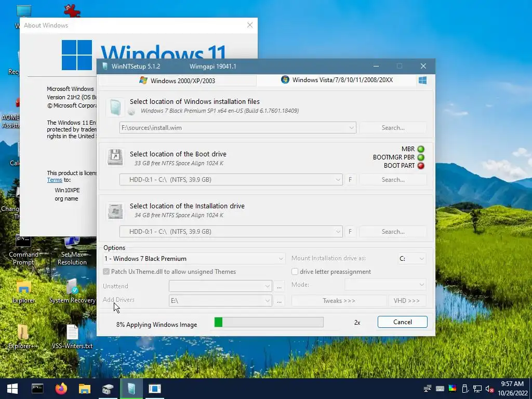Open the installer taskbar icon beside File Explorer
Image resolution: width=532 pixels, height=399 pixels.
(108, 389)
